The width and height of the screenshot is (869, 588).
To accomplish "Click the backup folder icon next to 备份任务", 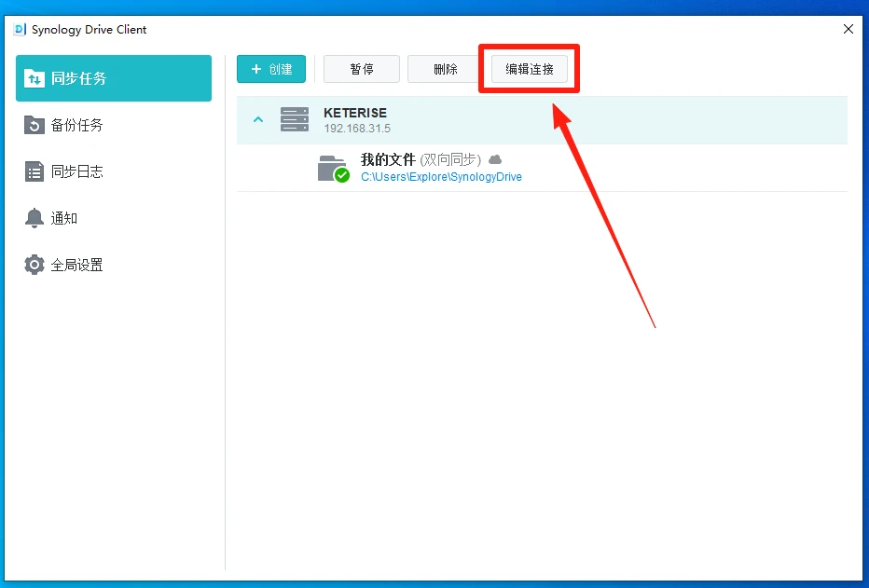I will point(34,125).
